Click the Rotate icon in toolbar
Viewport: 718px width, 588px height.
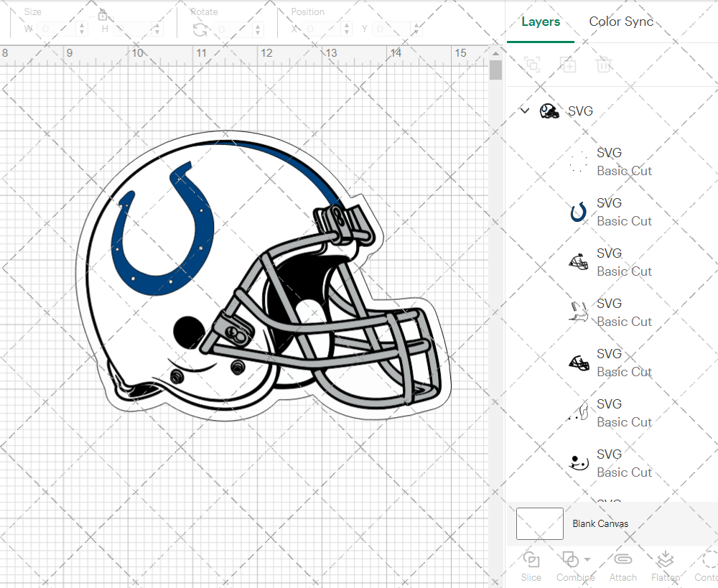200,29
